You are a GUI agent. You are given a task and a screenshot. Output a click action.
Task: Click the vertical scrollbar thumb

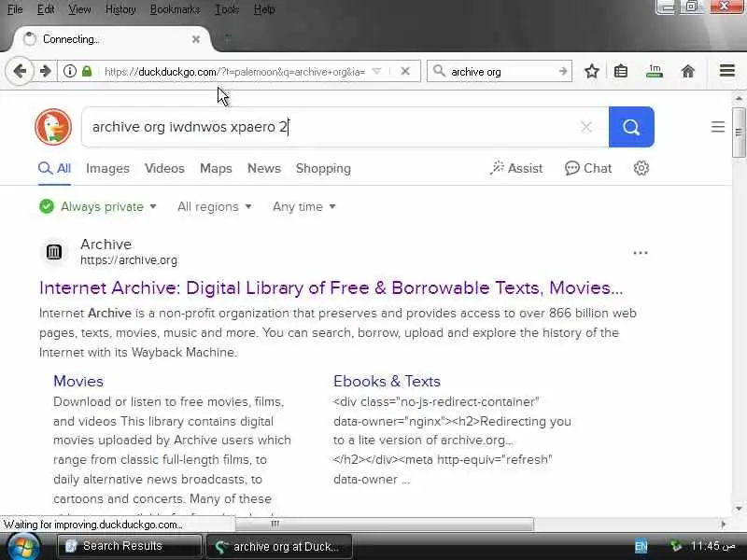tap(739, 132)
